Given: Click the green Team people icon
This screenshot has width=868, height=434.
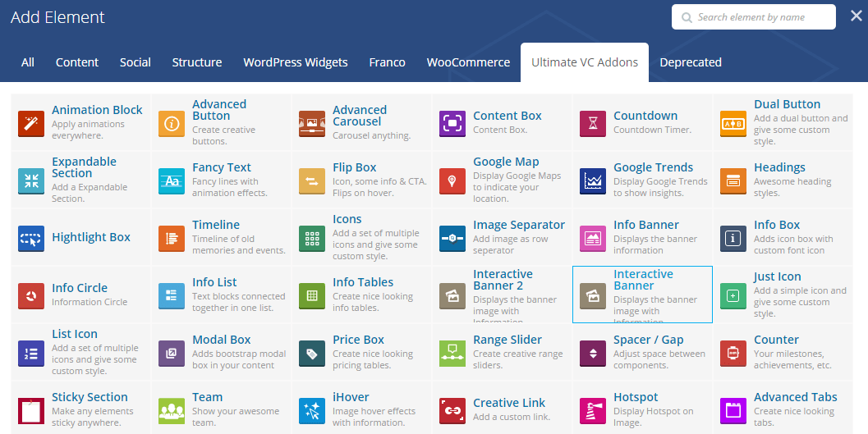Looking at the screenshot, I should tap(172, 411).
